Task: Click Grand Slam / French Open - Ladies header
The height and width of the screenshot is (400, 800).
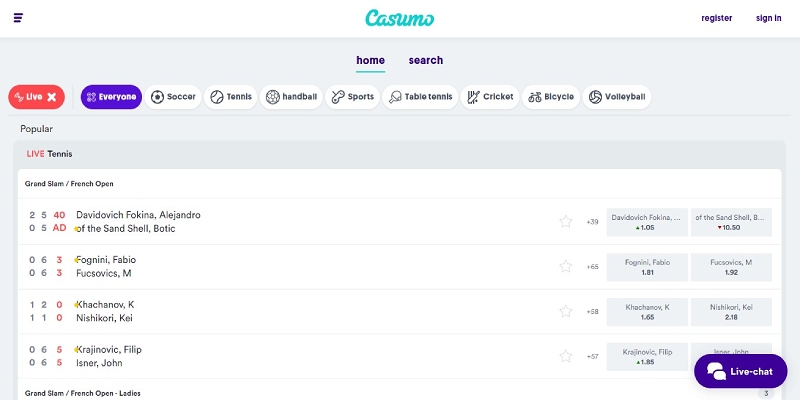Action: pyautogui.click(x=83, y=393)
